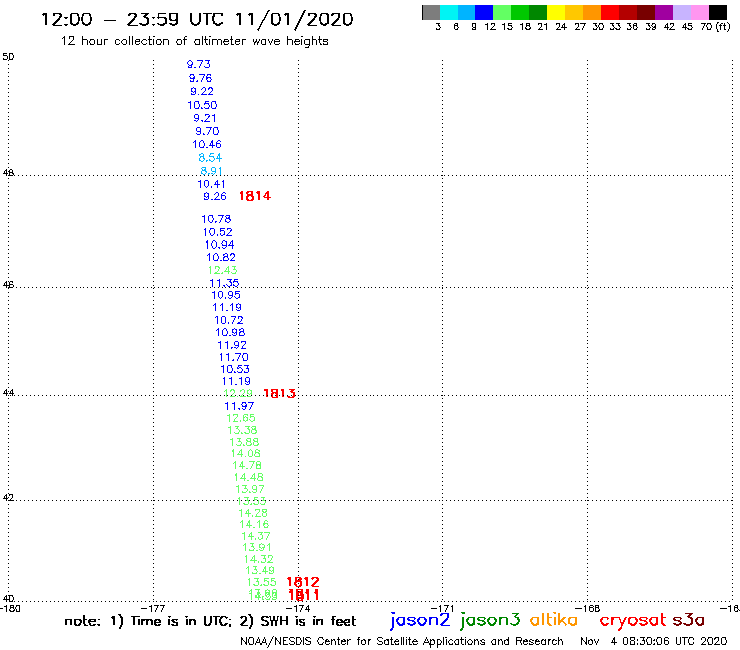Click the red time marker 1813
740x650 pixels.
[279, 393]
